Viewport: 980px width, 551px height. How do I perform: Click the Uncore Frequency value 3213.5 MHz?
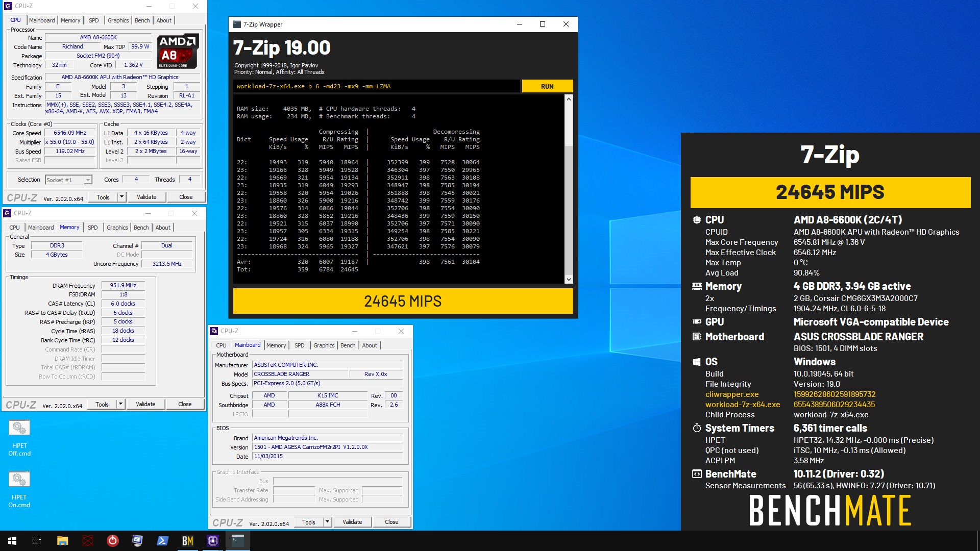tap(167, 264)
